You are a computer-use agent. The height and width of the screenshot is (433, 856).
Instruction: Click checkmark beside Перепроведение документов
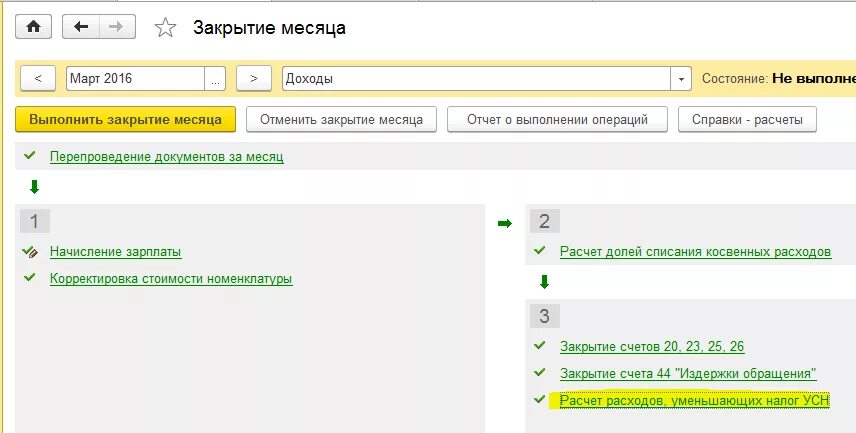(x=30, y=156)
